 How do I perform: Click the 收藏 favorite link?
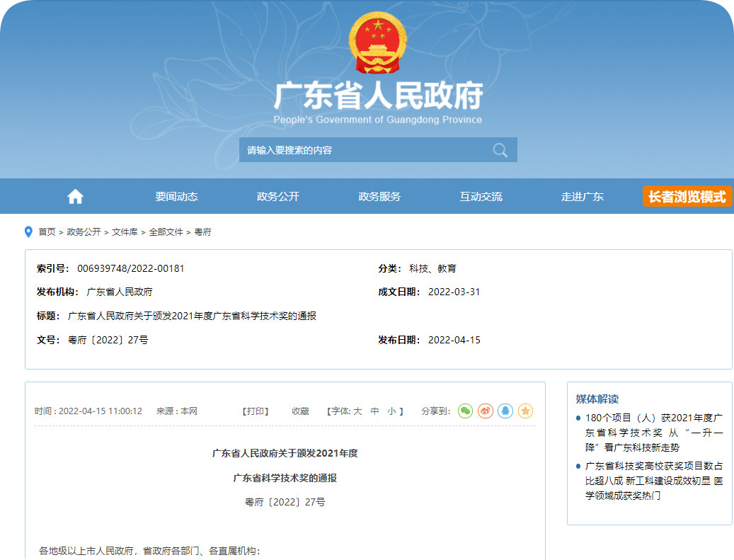pyautogui.click(x=300, y=411)
